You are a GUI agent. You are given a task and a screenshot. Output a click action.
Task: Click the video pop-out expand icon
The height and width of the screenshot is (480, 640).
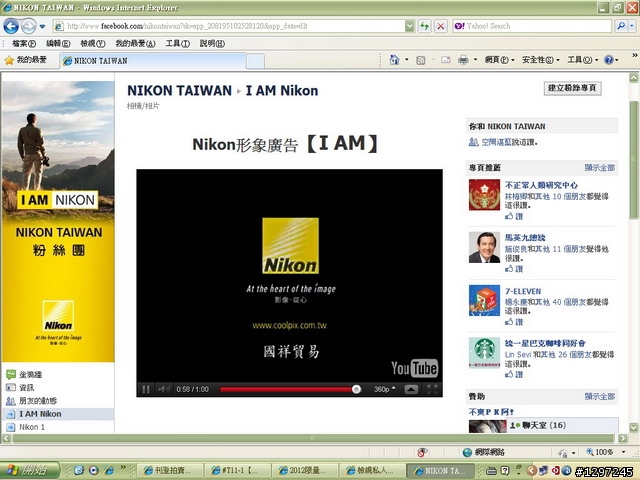click(x=411, y=389)
